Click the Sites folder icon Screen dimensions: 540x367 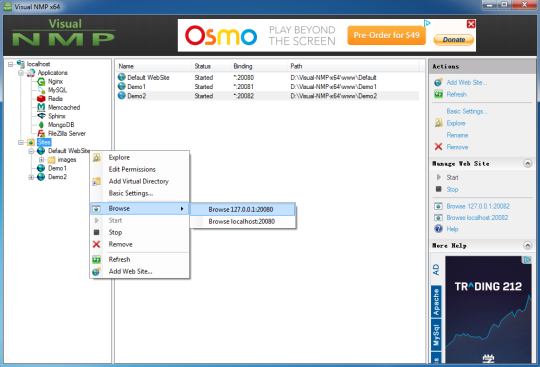(x=31, y=142)
